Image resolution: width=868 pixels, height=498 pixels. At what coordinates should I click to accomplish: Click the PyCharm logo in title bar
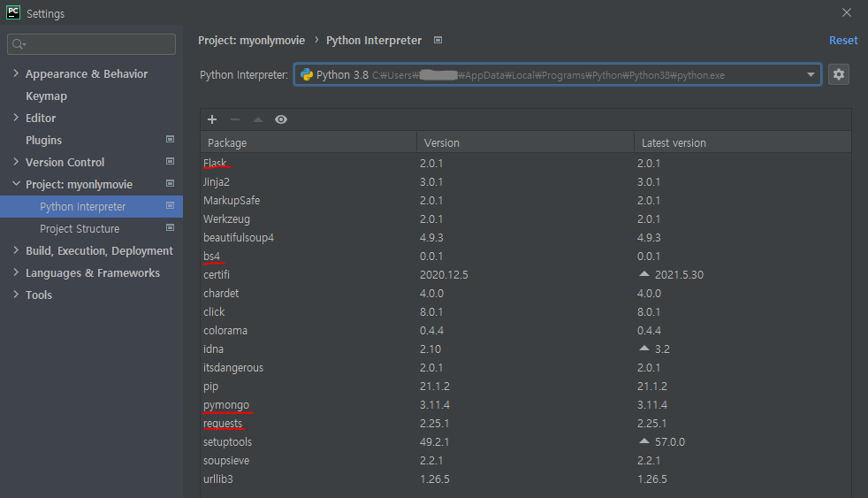coord(12,12)
